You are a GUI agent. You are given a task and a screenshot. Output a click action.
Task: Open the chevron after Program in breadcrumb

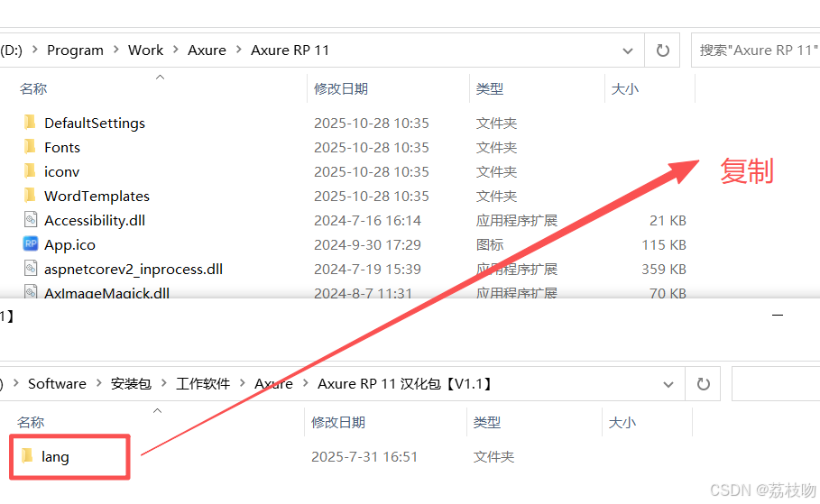click(116, 50)
